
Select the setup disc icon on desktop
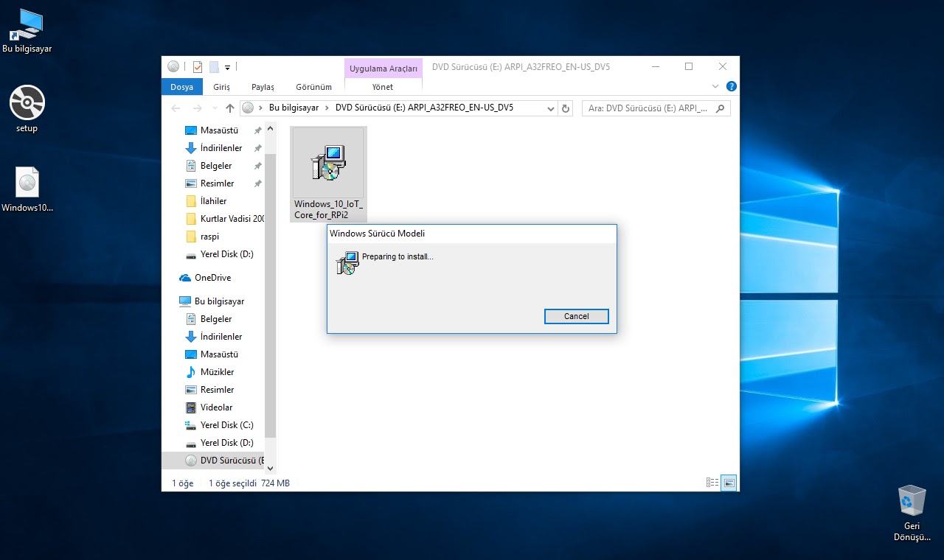click(27, 109)
